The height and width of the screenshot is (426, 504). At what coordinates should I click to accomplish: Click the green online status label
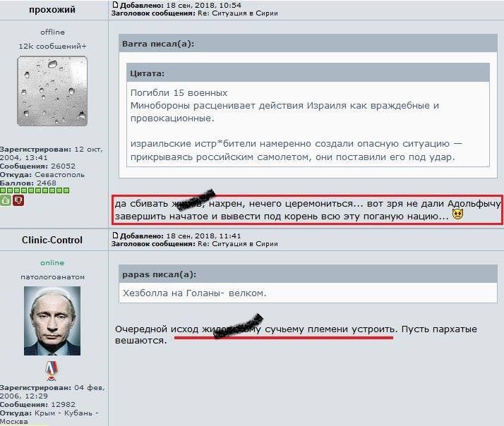(x=52, y=263)
